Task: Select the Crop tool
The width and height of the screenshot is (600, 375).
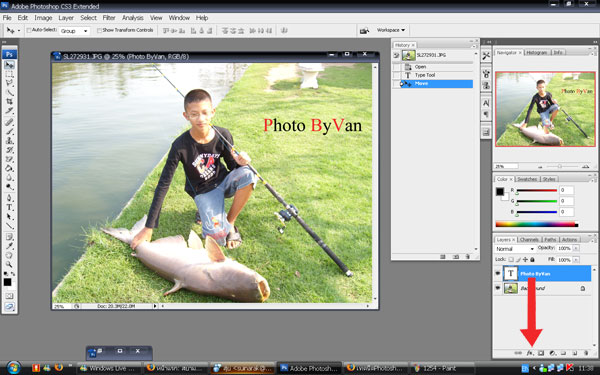Action: point(9,102)
